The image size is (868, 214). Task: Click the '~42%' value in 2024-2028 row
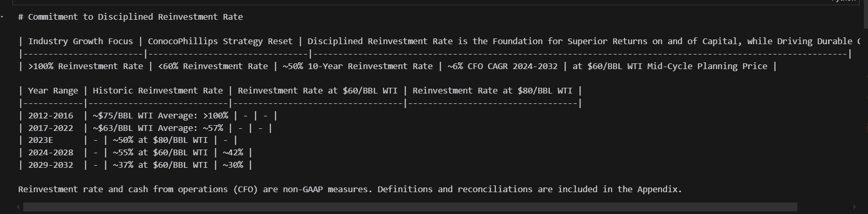[x=233, y=152]
